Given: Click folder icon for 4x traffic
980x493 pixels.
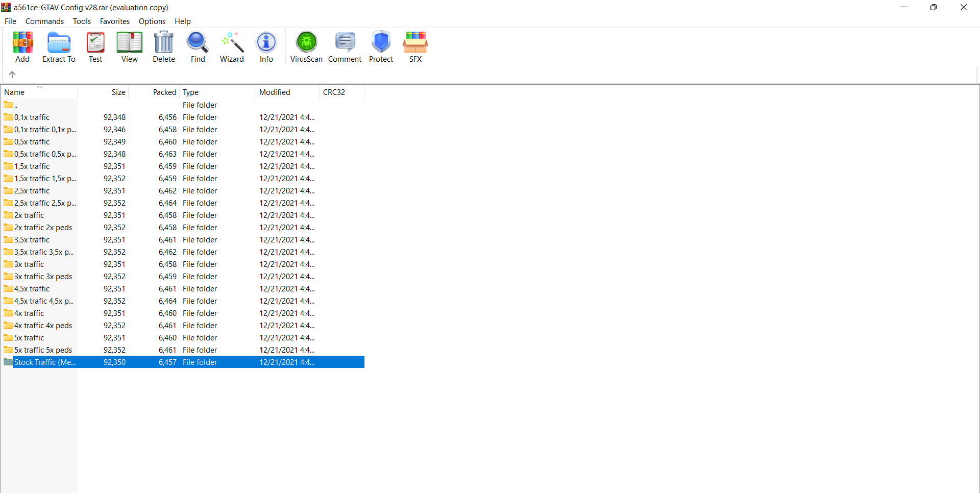Looking at the screenshot, I should (x=8, y=313).
